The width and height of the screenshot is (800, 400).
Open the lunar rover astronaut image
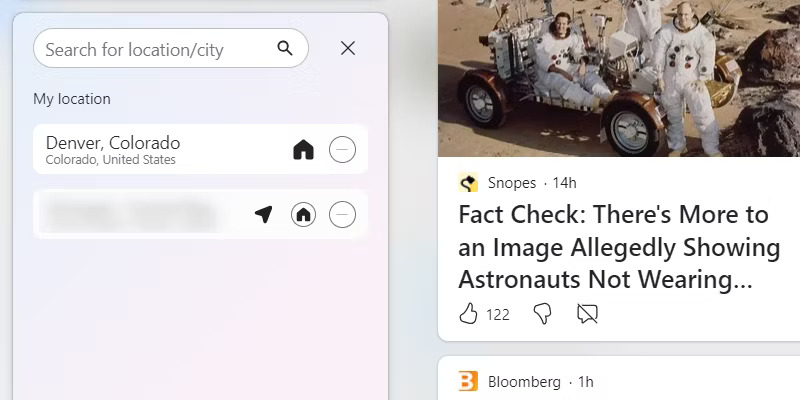618,78
